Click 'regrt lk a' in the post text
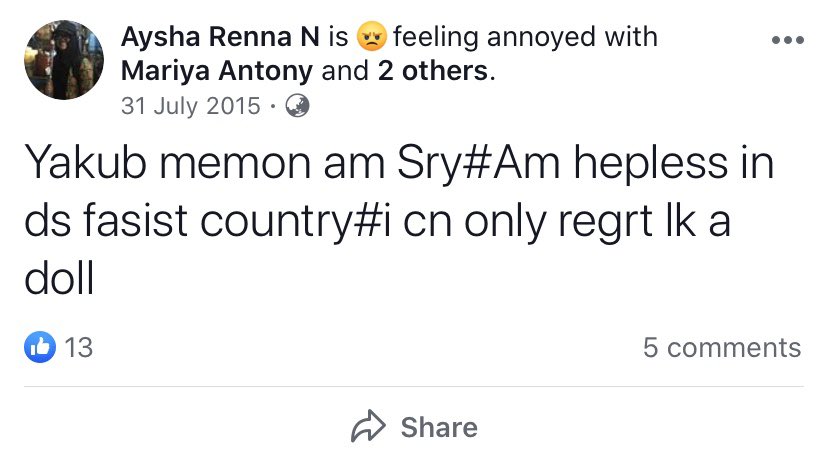828x464 pixels. click(x=644, y=222)
